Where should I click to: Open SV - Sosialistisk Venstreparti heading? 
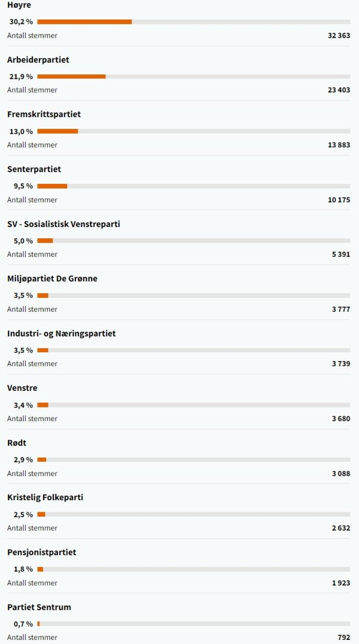pyautogui.click(x=64, y=224)
